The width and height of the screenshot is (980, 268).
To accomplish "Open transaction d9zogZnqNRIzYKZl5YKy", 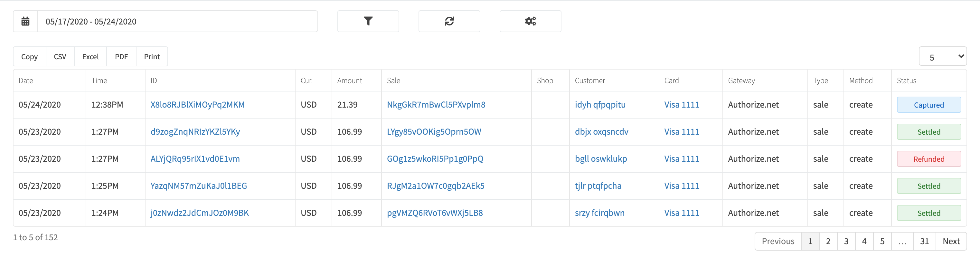I will [195, 132].
